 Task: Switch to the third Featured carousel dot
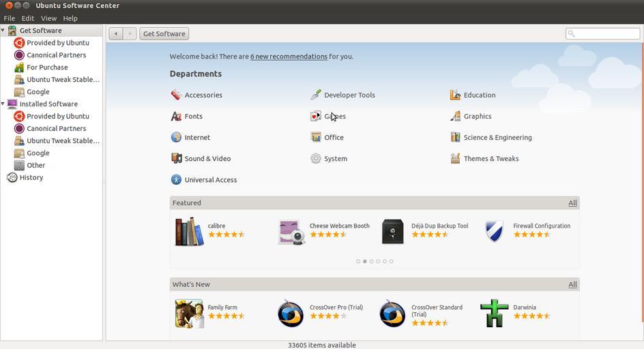[x=371, y=261]
